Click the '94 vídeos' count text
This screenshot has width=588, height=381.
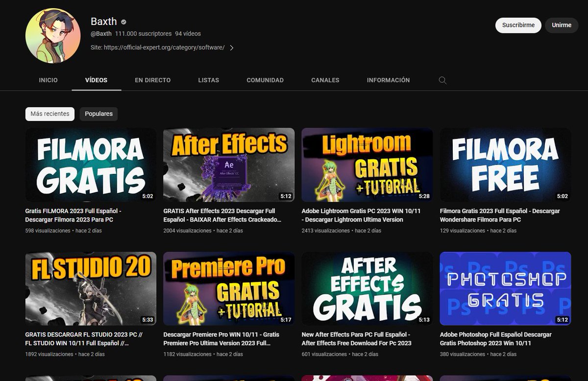pos(188,34)
